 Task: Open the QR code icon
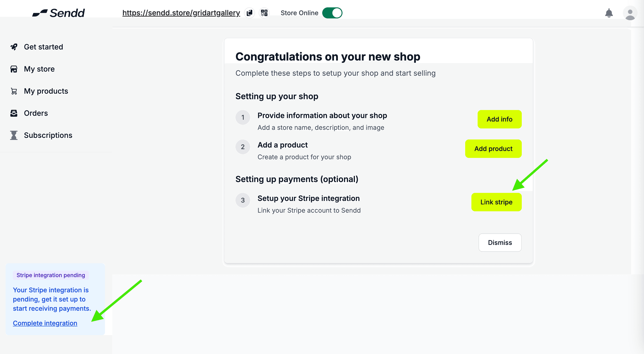(x=264, y=13)
